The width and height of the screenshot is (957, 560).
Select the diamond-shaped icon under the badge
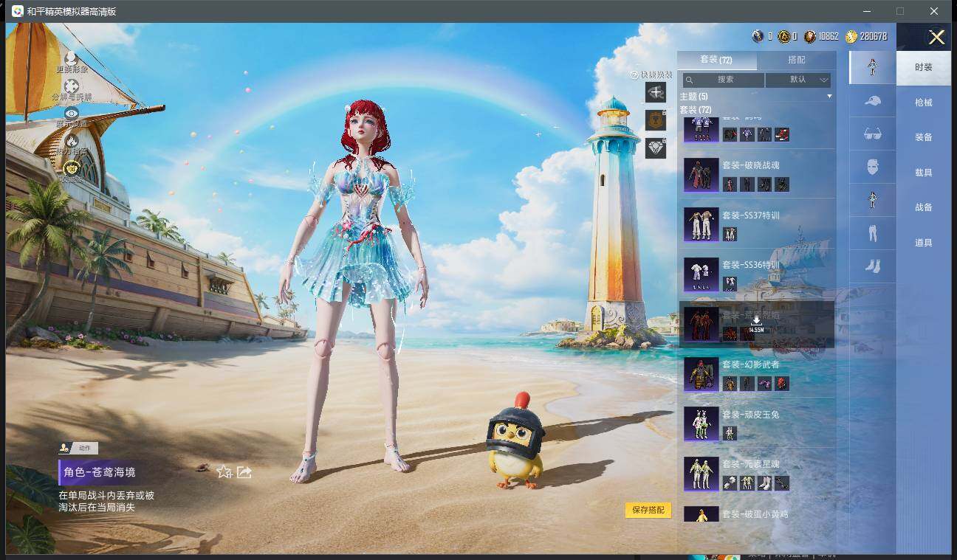(x=656, y=148)
